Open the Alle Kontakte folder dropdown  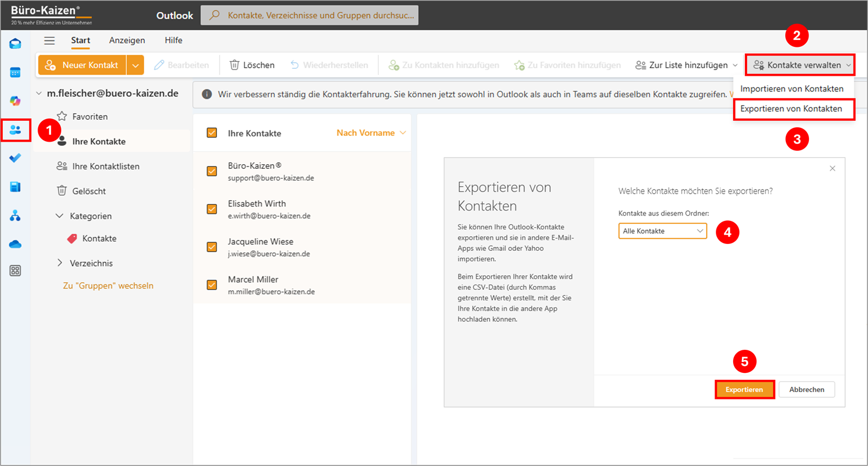point(663,231)
